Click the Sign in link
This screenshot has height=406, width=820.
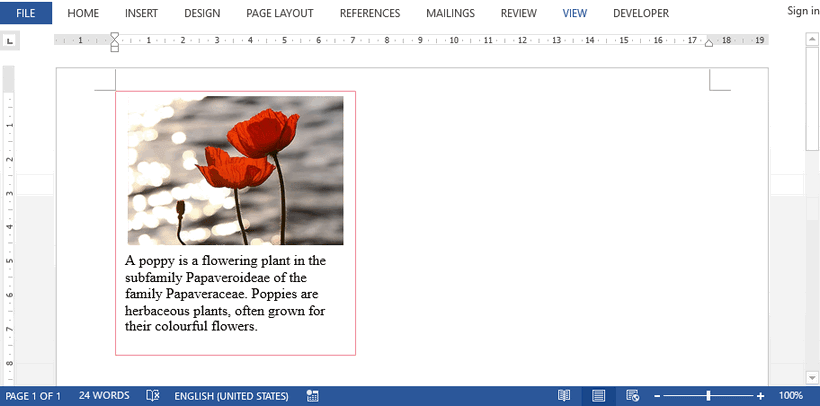pos(803,11)
